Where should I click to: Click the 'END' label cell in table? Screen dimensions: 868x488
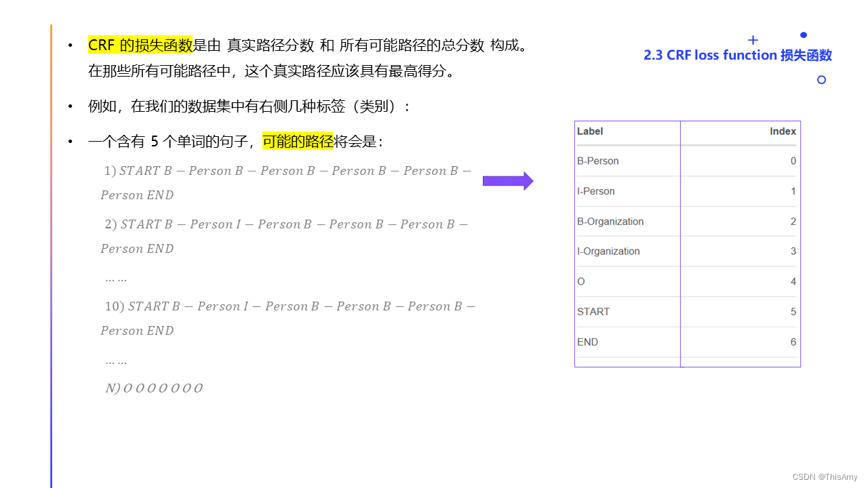[x=587, y=342]
